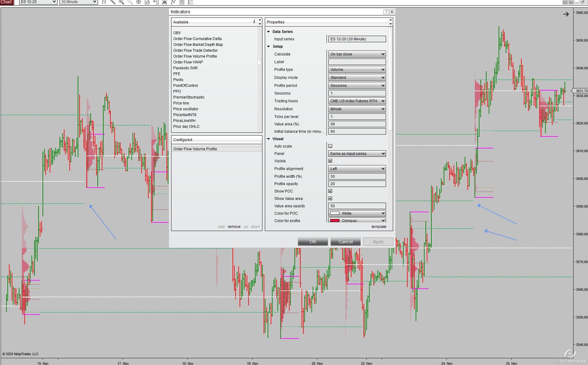
Task: Uncheck the Show POC checkbox
Action: tap(330, 191)
